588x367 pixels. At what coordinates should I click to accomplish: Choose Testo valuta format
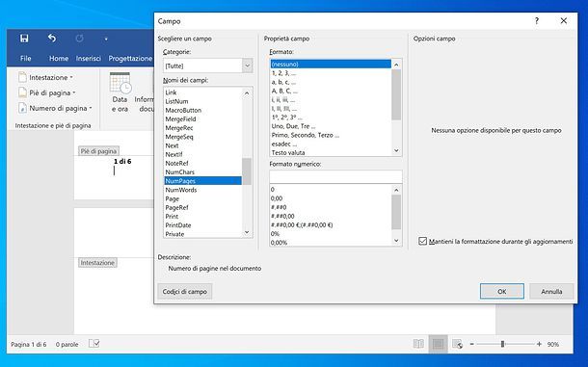click(x=331, y=152)
